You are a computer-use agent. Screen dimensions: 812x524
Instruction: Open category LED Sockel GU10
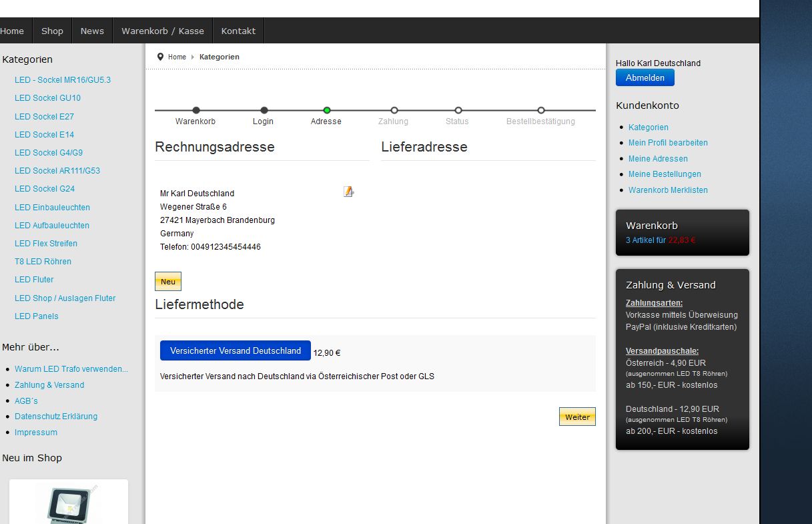pos(47,98)
